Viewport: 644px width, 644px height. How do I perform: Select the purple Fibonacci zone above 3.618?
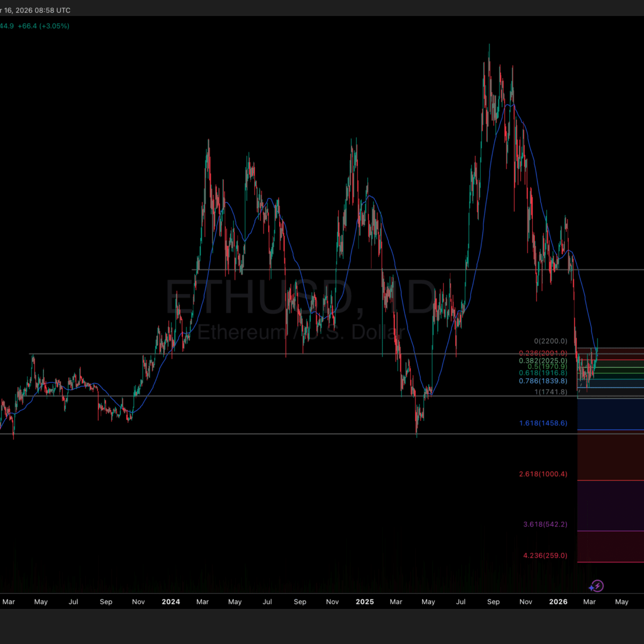click(610, 506)
